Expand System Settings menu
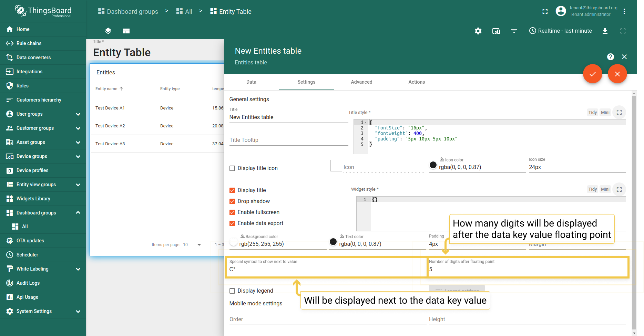Image resolution: width=644 pixels, height=336 pixels. [x=78, y=311]
